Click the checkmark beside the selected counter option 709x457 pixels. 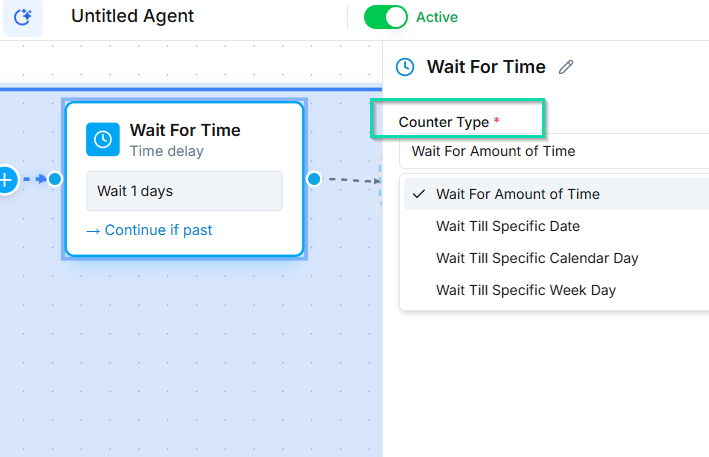[419, 194]
